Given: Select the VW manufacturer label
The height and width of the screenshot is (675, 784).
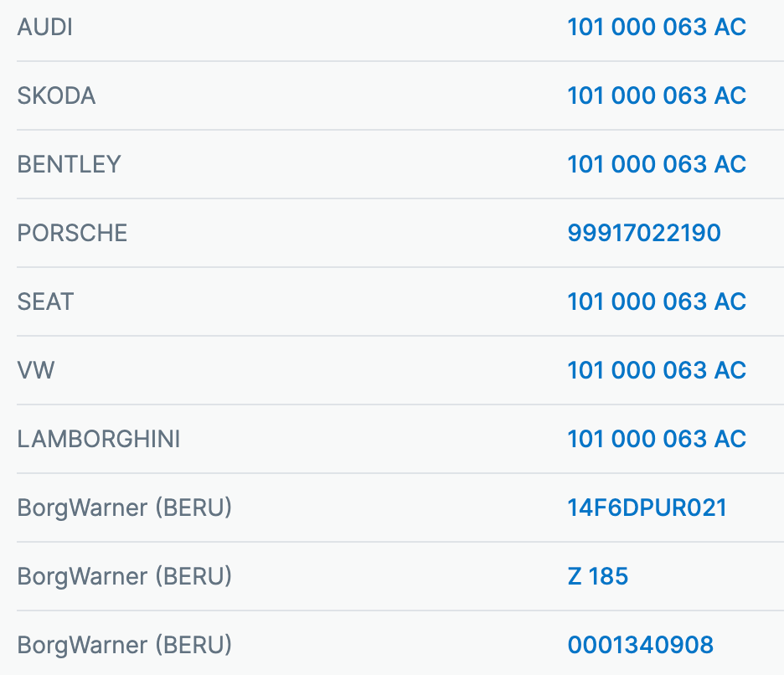Looking at the screenshot, I should coord(35,371).
